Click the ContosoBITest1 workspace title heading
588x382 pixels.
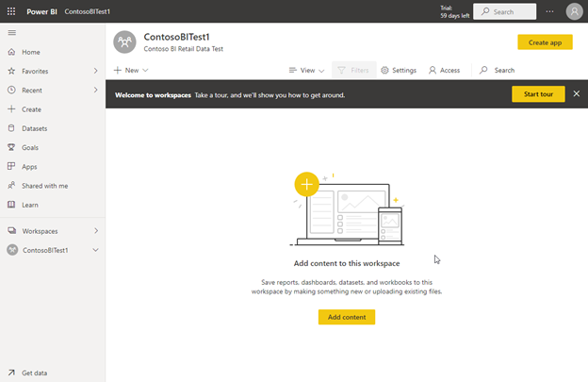click(x=176, y=37)
